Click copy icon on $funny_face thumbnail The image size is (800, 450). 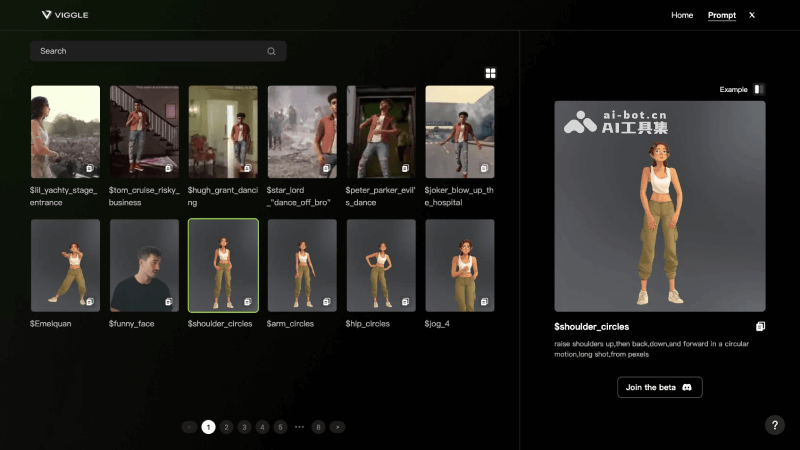[x=168, y=301]
